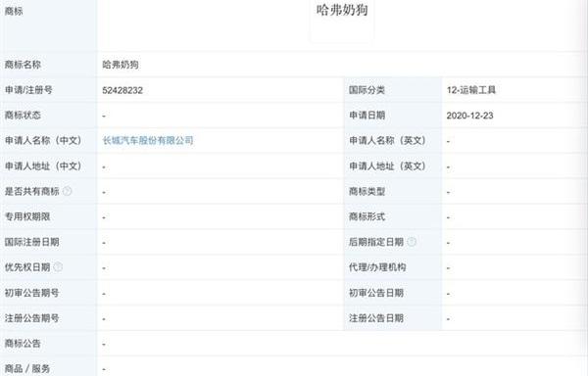
Task: Select the 哈弗奶狗 value in the 商标名称 row
Action: point(121,65)
